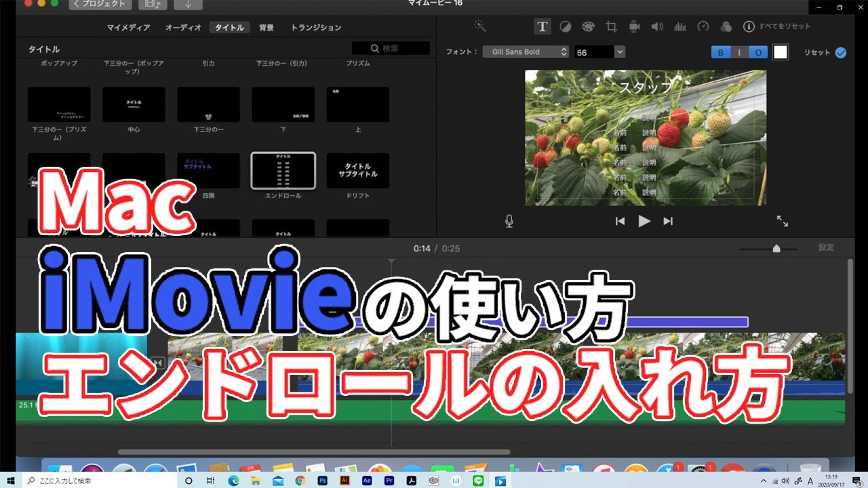The image size is (868, 488).
Task: Click the voiceover microphone icon
Action: point(509,221)
